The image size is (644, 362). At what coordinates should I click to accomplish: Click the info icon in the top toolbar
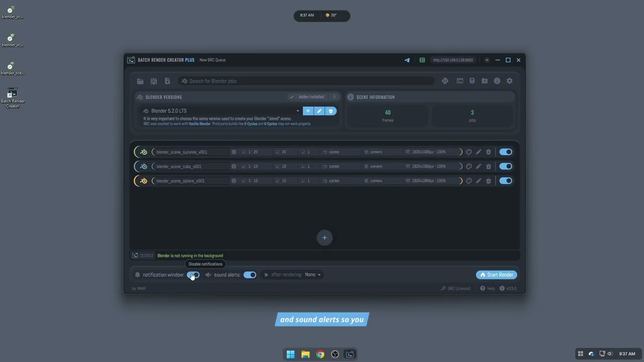tap(497, 81)
